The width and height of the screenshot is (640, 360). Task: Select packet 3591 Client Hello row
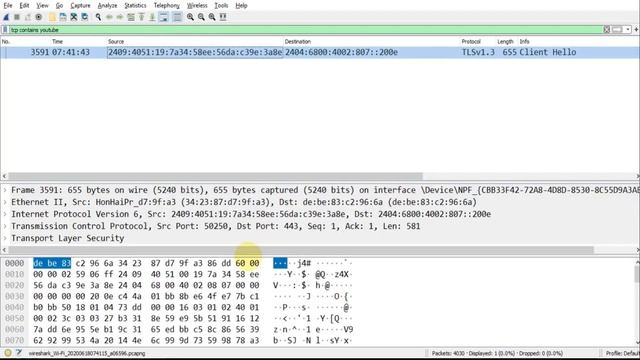click(320, 52)
